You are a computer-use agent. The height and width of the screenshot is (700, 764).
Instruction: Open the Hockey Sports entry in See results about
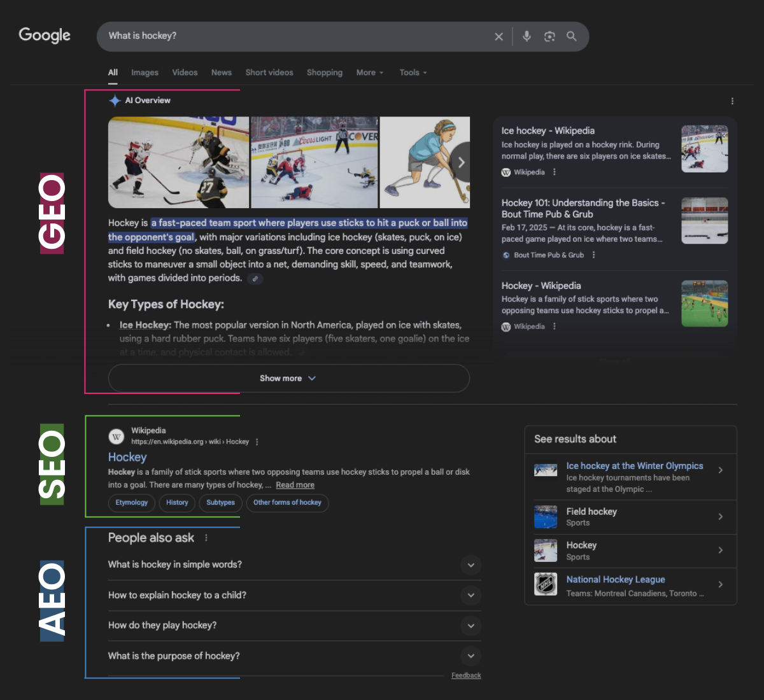tap(630, 551)
